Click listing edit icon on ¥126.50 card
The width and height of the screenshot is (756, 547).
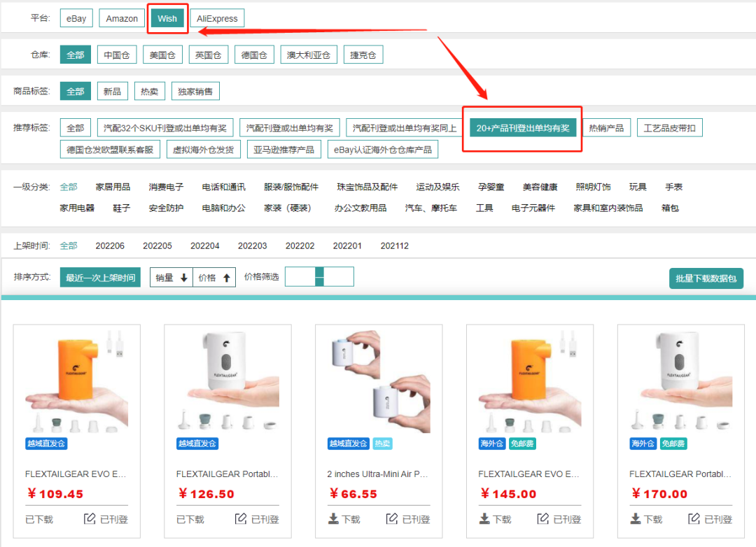(x=241, y=518)
